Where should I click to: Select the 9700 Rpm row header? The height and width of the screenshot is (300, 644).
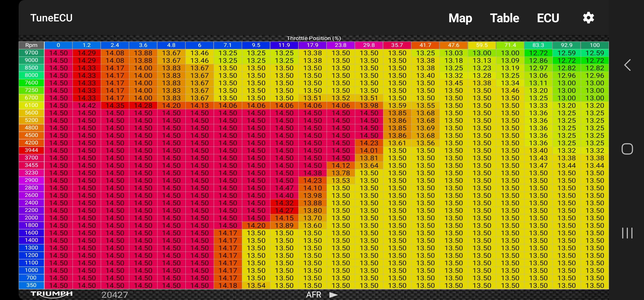pyautogui.click(x=31, y=53)
